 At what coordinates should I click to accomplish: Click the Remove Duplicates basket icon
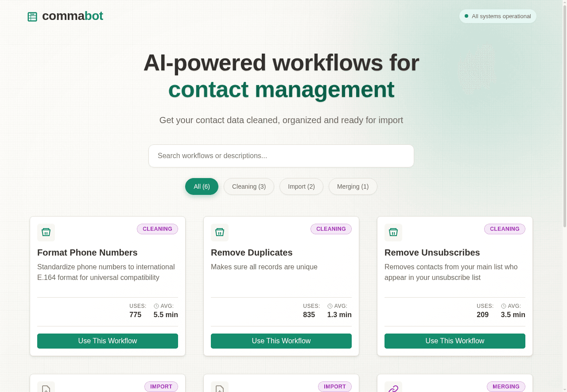[220, 232]
